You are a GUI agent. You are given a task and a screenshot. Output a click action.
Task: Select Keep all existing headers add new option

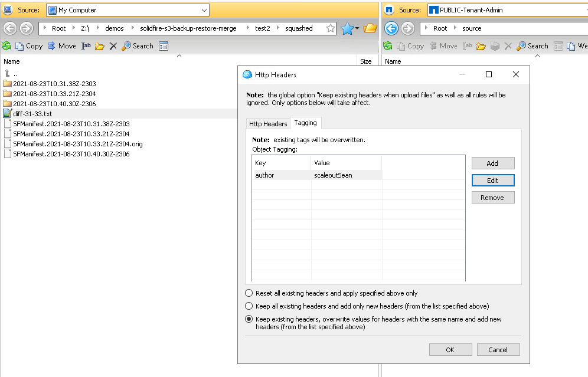367,306
